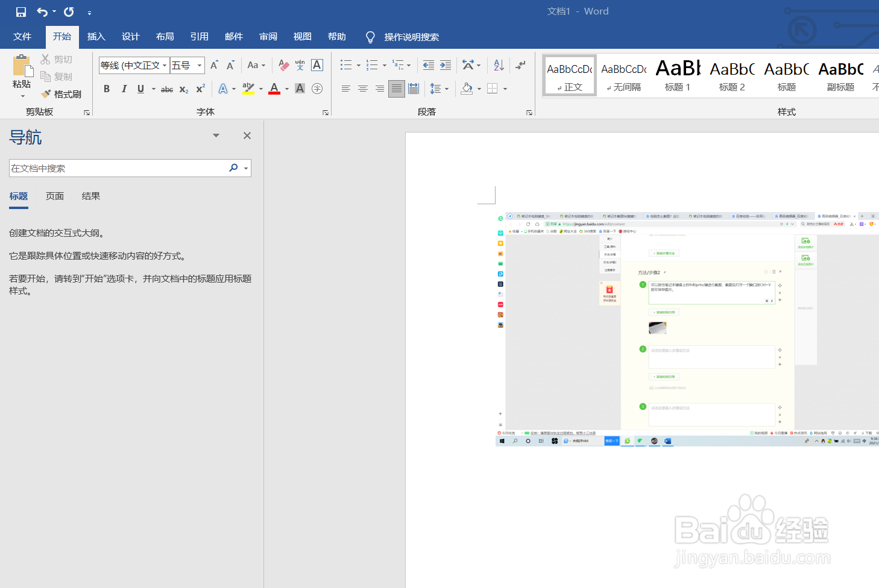
Task: Toggle superscript x² formatting
Action: pos(201,89)
